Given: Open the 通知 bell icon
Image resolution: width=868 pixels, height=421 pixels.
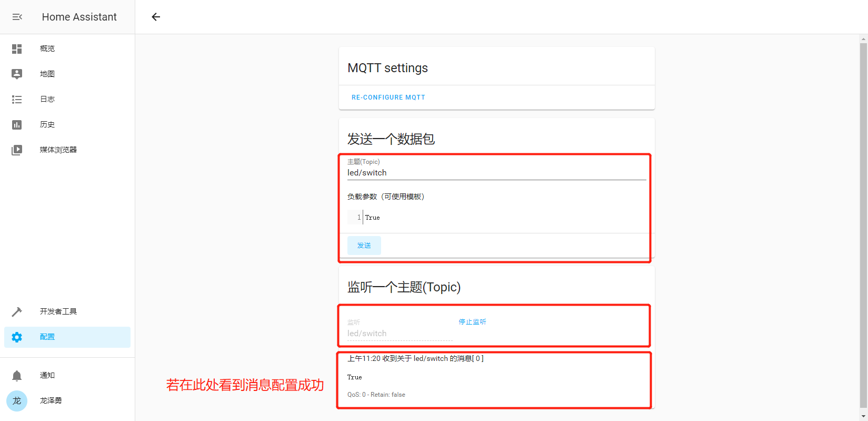Looking at the screenshot, I should coord(17,375).
